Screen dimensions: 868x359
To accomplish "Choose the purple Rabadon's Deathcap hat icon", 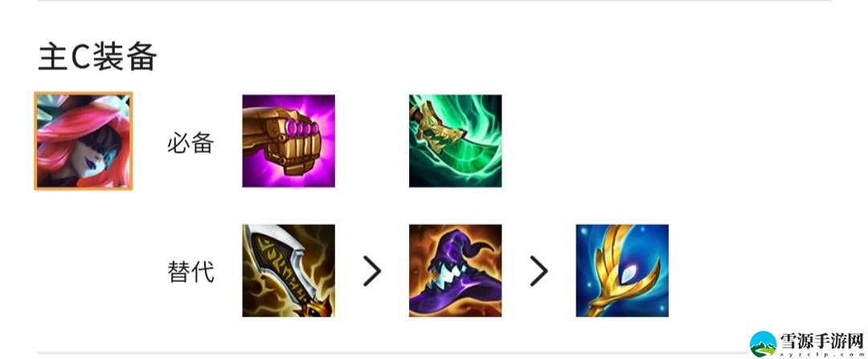I will coord(456,271).
